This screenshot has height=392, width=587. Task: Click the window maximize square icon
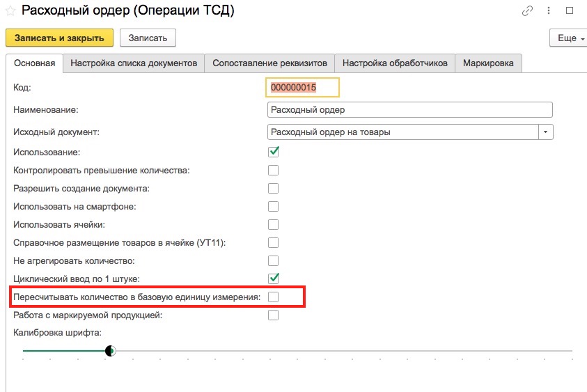point(570,11)
